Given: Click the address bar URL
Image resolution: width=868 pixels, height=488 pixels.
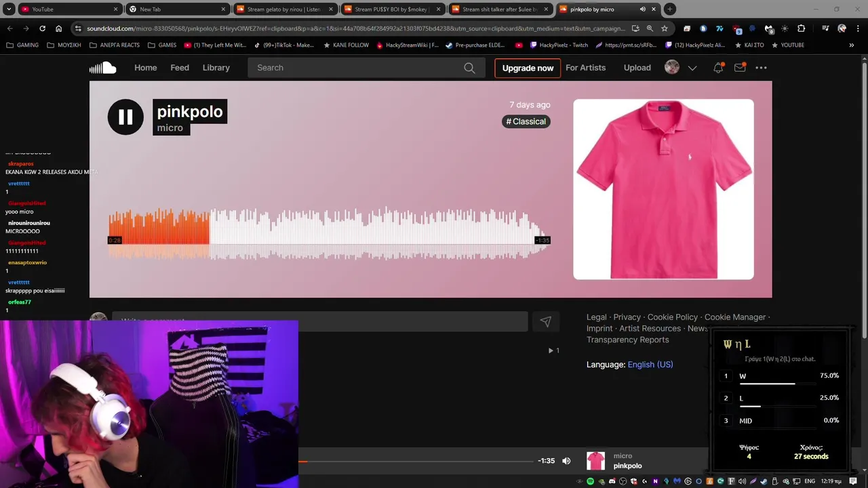Looking at the screenshot, I should (x=356, y=28).
